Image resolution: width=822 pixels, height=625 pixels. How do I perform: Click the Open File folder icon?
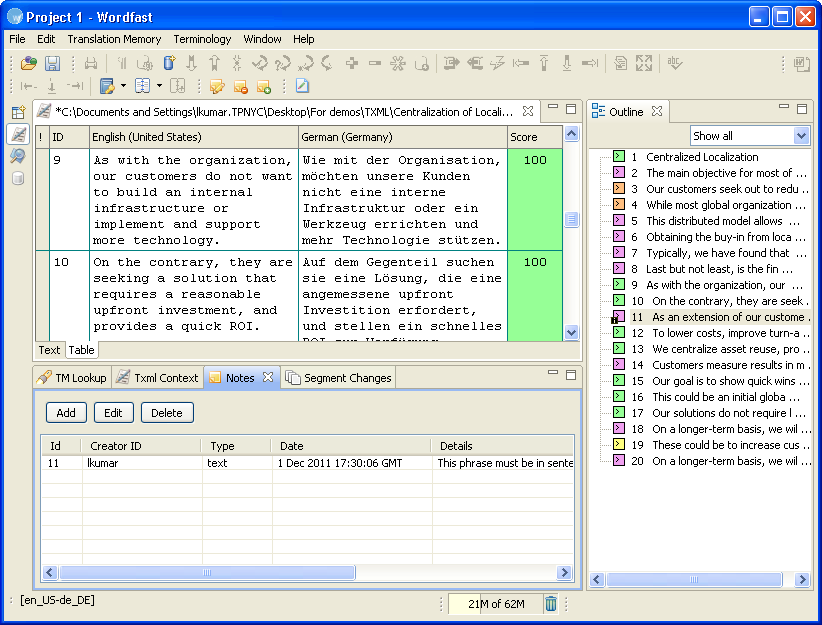[x=28, y=63]
